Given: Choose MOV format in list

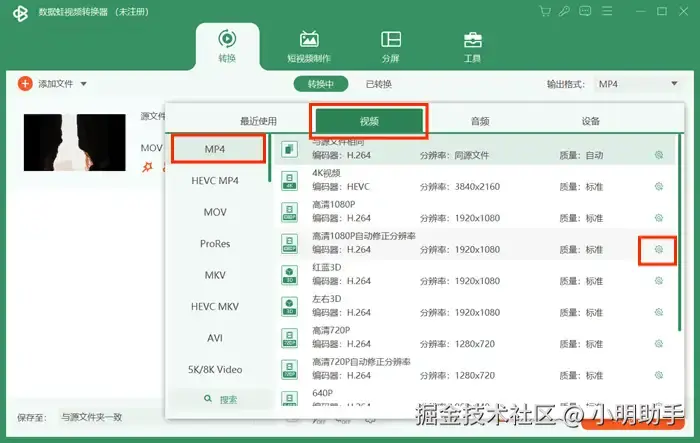Looking at the screenshot, I should pyautogui.click(x=215, y=212).
